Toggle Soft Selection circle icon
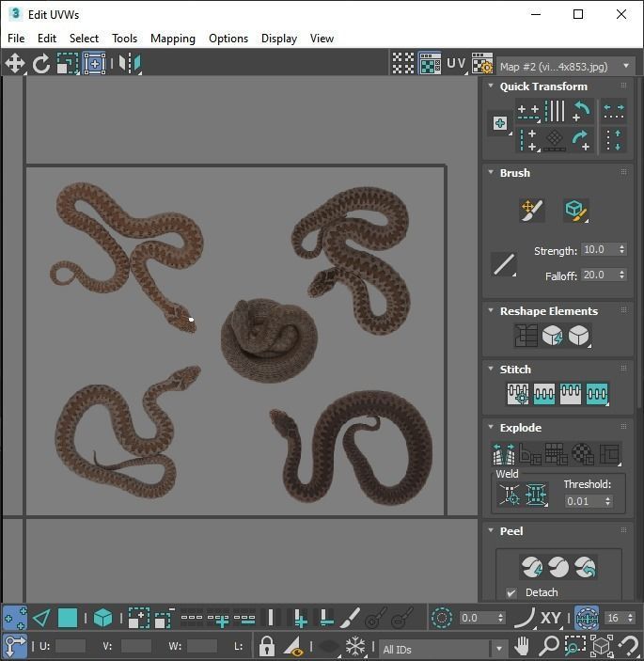This screenshot has height=661, width=644. click(x=442, y=618)
